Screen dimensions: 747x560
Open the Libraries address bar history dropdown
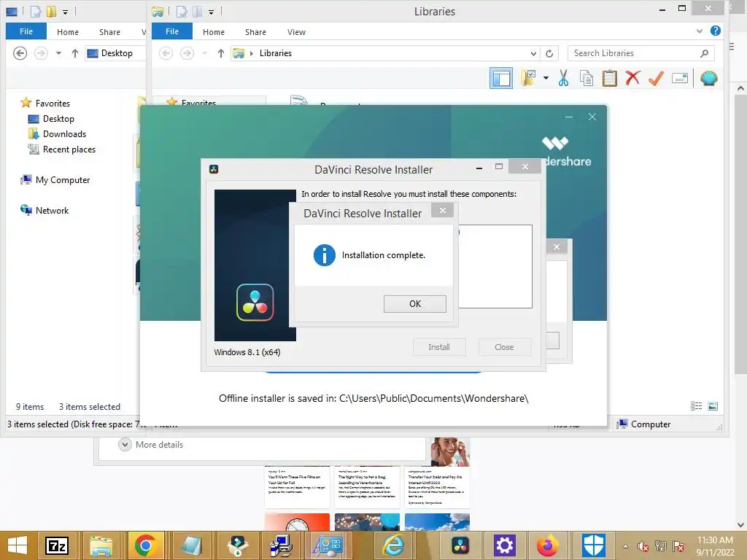(533, 53)
